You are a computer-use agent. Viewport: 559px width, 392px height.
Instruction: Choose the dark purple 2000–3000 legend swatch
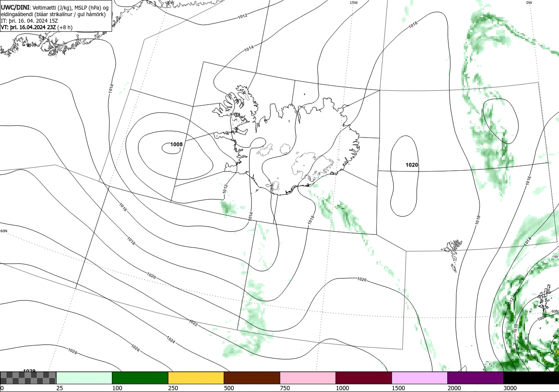476,378
